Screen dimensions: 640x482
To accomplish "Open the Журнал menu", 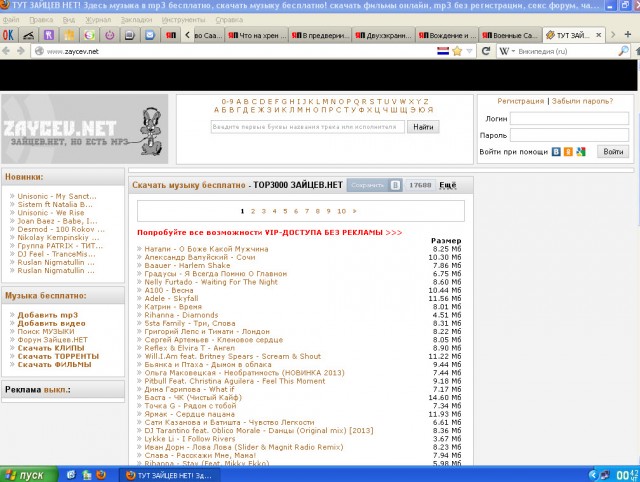I will (98, 20).
